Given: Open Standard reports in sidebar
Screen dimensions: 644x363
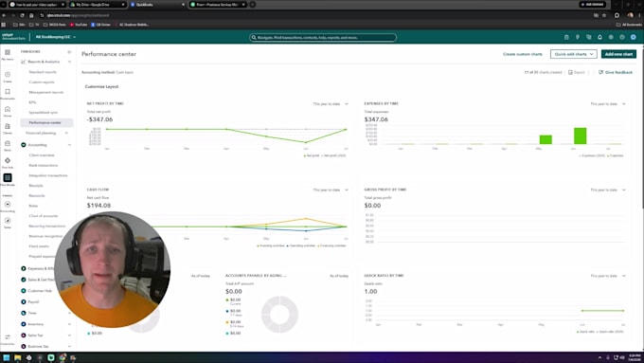Looking at the screenshot, I should pos(43,72).
